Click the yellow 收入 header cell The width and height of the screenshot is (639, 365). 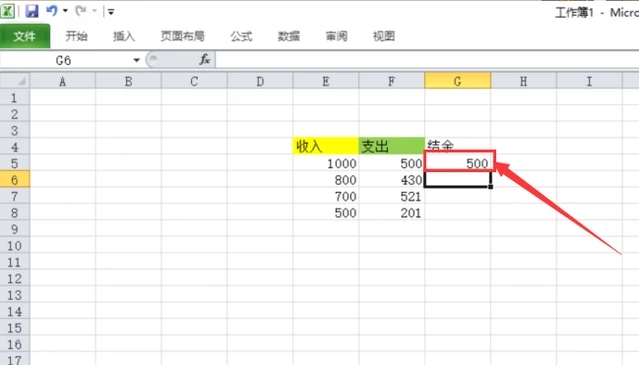pyautogui.click(x=326, y=146)
